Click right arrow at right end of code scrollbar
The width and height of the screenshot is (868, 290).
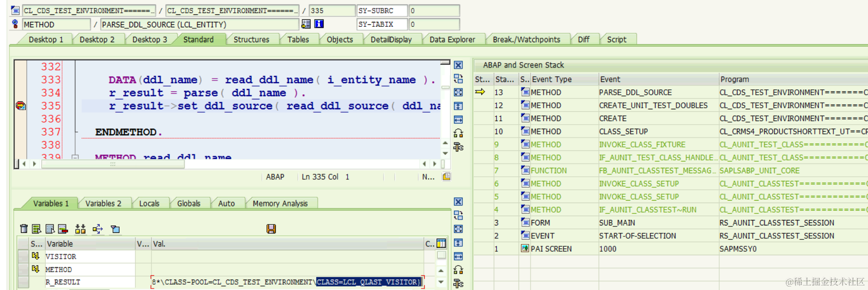pyautogui.click(x=435, y=164)
